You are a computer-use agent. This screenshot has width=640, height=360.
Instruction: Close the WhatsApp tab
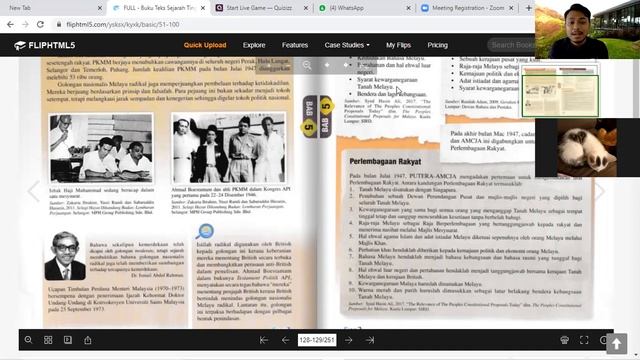click(x=409, y=8)
